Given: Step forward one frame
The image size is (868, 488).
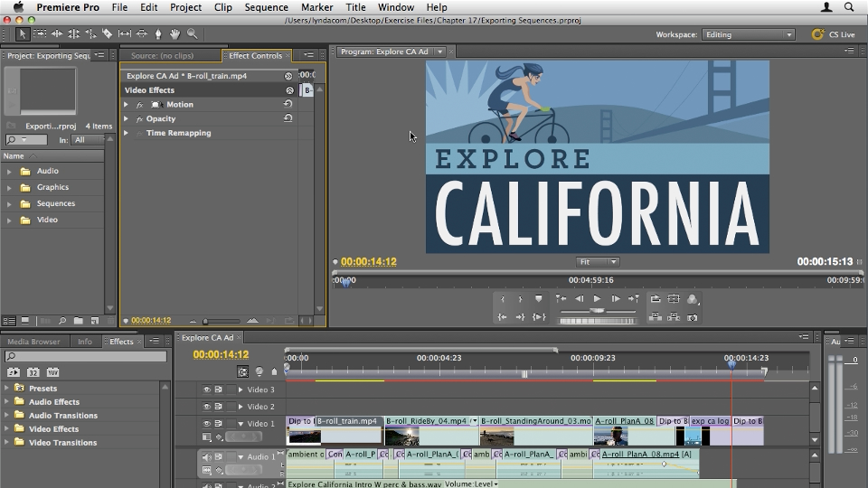Looking at the screenshot, I should click(x=615, y=299).
